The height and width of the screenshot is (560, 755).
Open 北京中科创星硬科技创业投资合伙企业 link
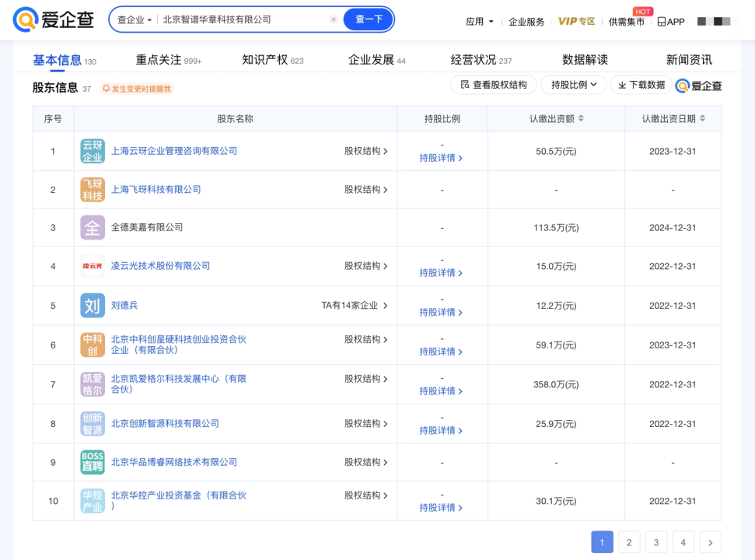tap(179, 345)
